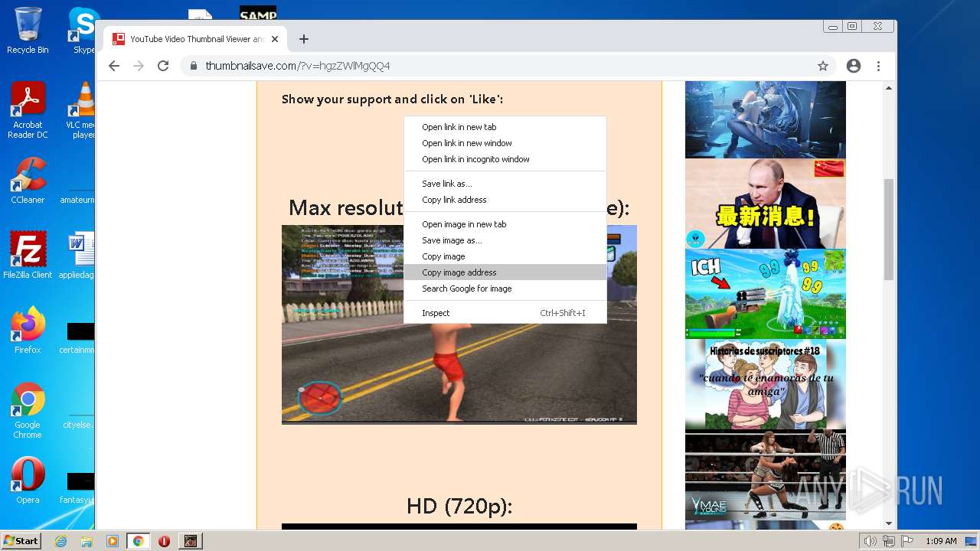Open the Historias de suscriptores #18 thumbnail
980x551 pixels.
766,385
